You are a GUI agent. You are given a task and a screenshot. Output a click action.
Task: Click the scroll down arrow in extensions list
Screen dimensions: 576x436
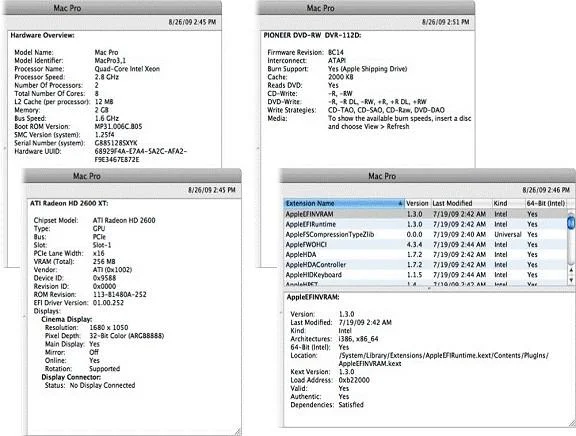tap(571, 280)
